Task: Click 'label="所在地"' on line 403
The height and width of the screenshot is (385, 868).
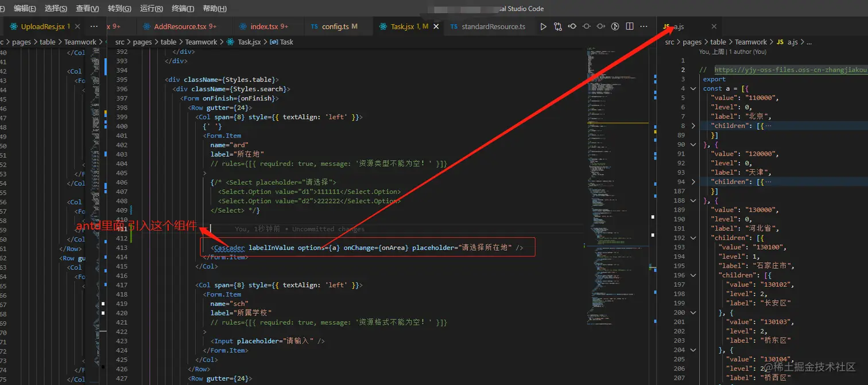Action: 237,154
